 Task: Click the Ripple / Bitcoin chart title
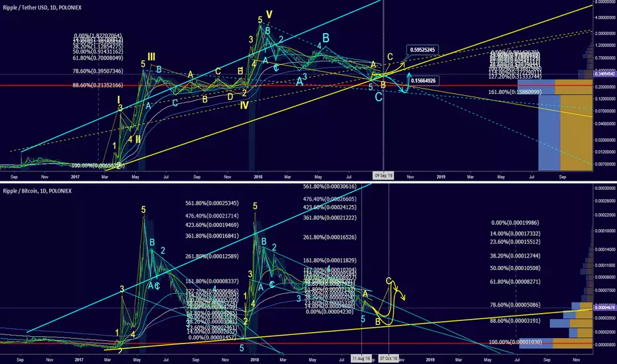click(37, 191)
